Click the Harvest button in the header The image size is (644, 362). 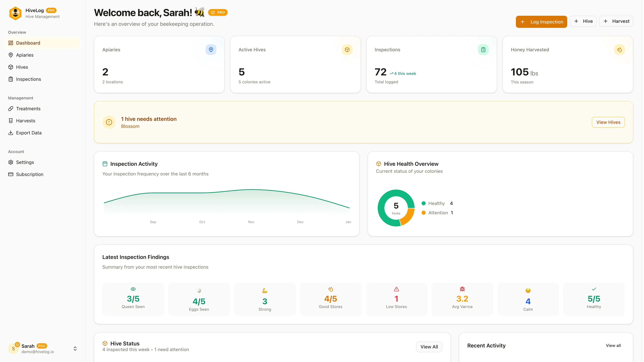coord(616,21)
